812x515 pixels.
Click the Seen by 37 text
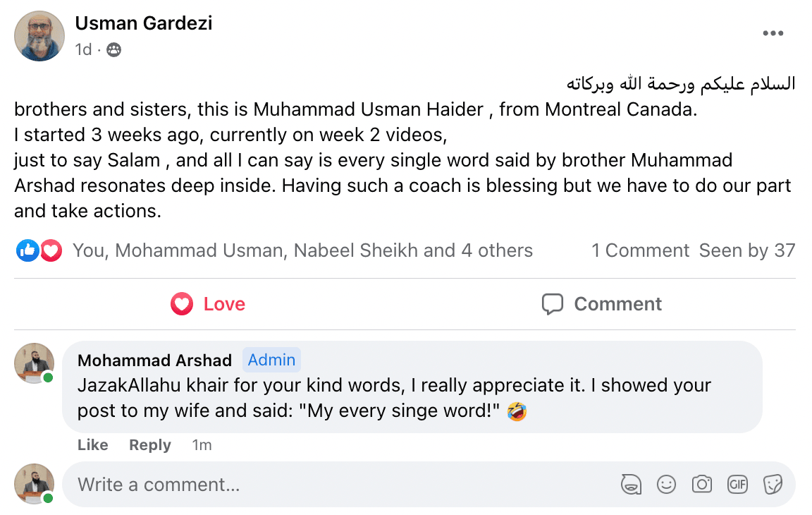coord(747,250)
